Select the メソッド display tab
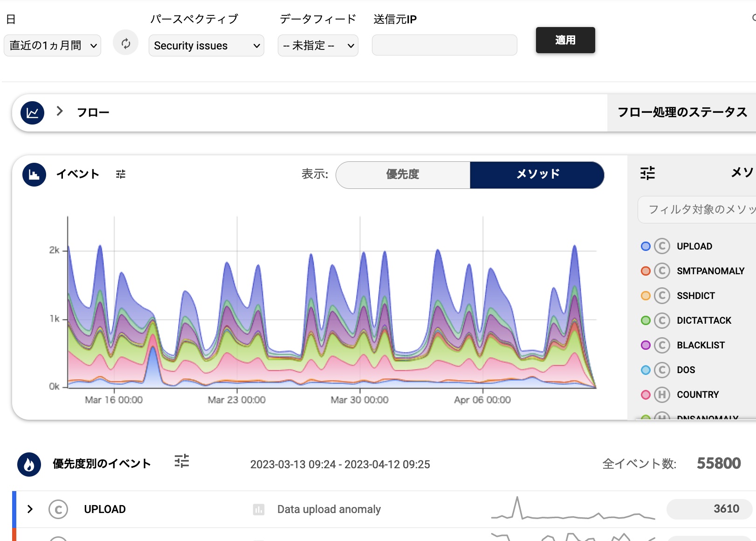 537,175
